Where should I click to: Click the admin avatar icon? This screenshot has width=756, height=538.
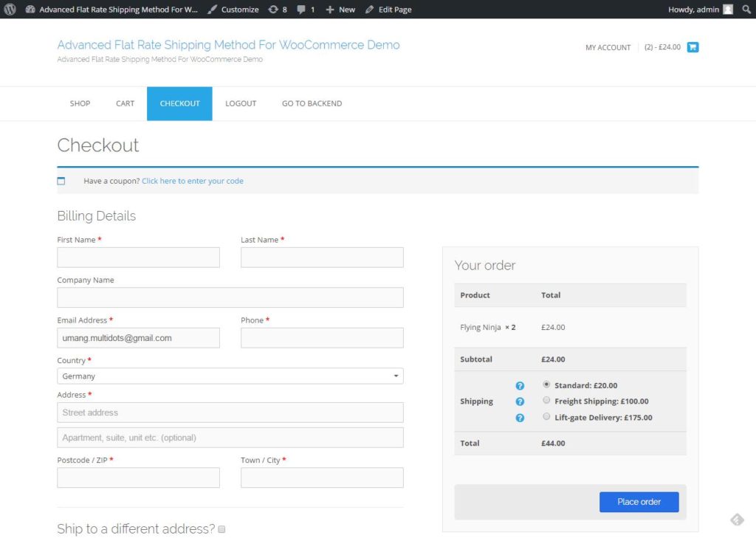pos(728,9)
